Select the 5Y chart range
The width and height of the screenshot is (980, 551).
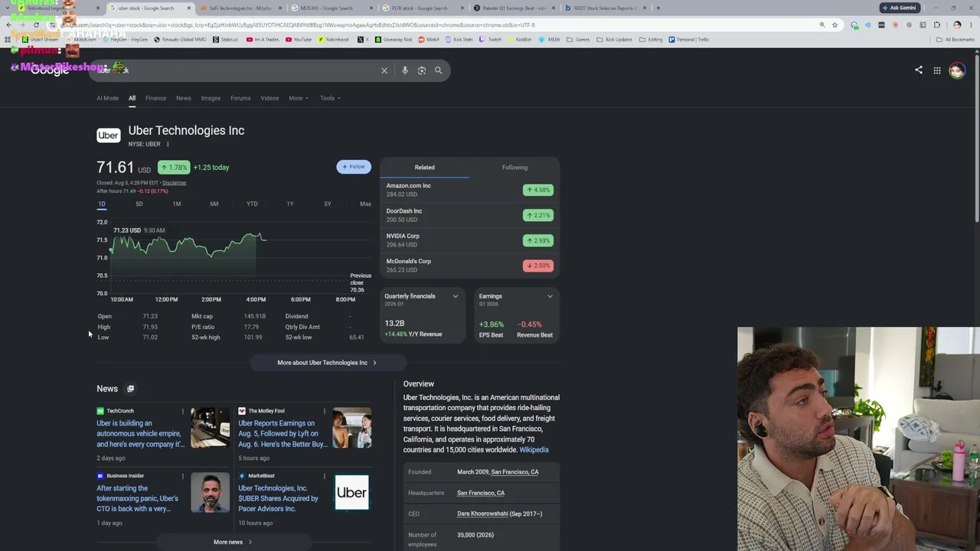coord(327,204)
